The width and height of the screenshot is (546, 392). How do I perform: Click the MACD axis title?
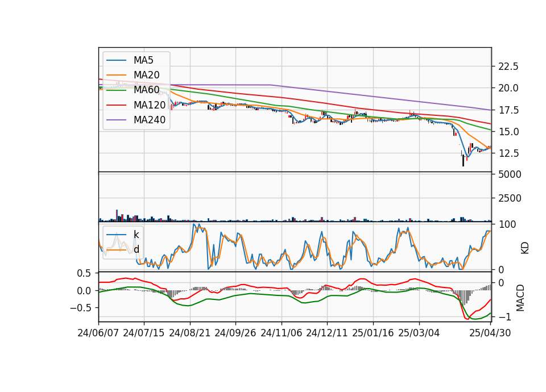pos(520,298)
